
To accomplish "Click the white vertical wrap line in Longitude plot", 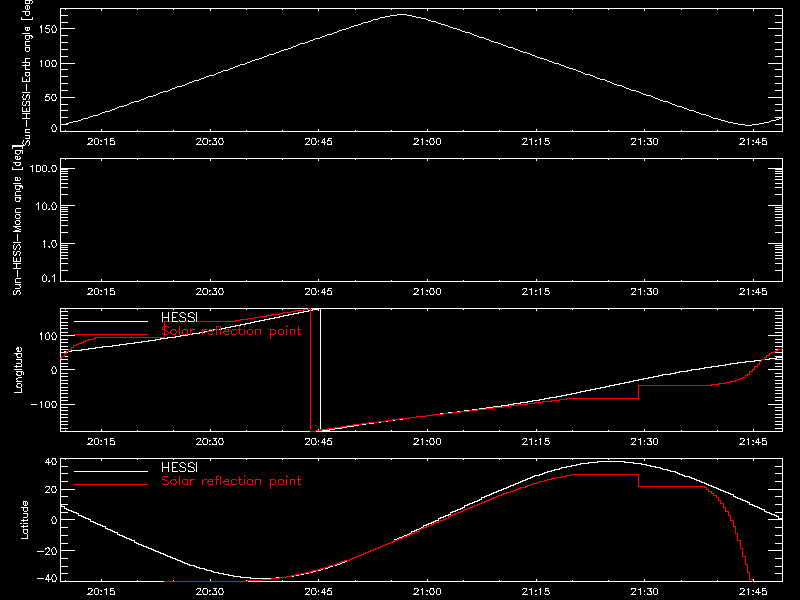I will point(320,370).
